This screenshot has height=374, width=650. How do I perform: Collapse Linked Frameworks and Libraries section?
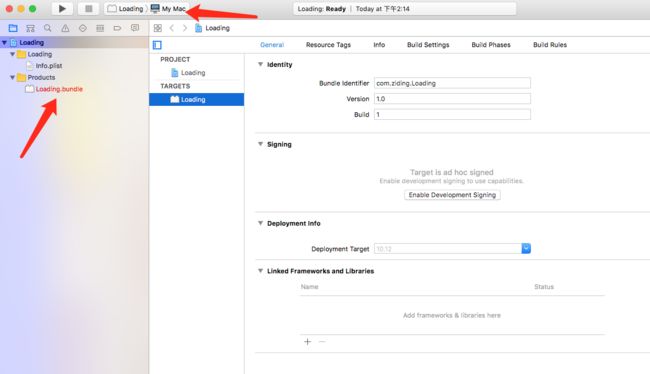(x=260, y=271)
